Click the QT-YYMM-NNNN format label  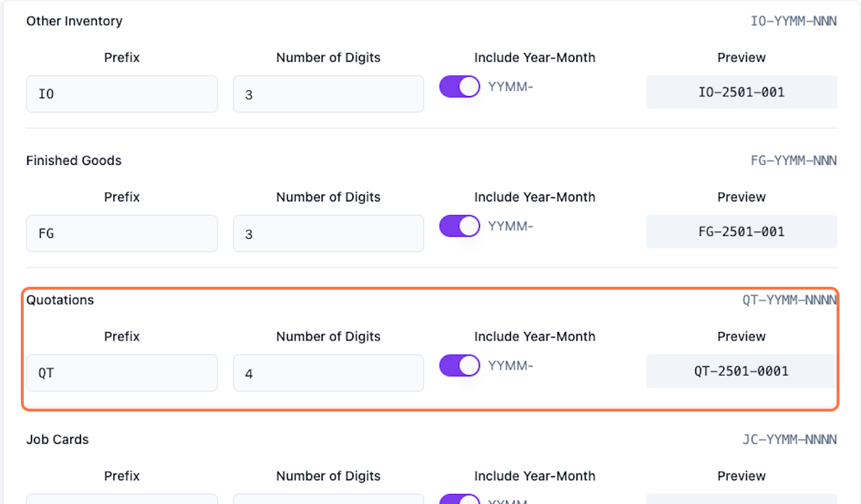(x=789, y=300)
